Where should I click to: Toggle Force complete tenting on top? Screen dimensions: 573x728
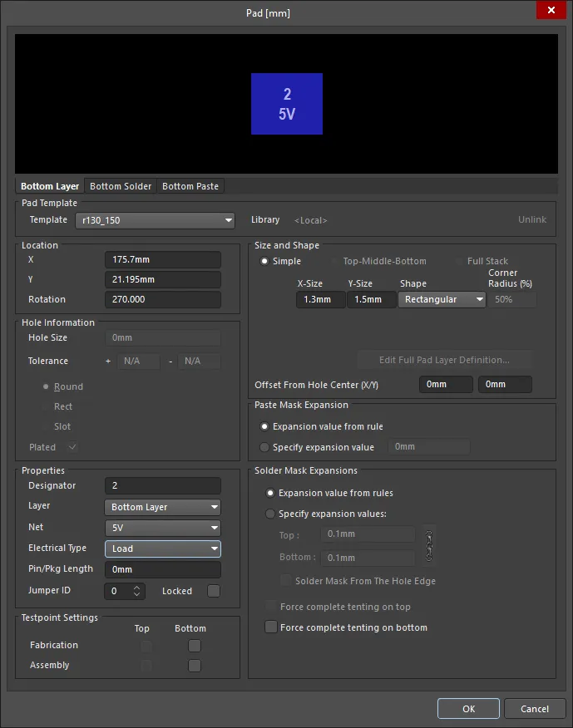(270, 607)
